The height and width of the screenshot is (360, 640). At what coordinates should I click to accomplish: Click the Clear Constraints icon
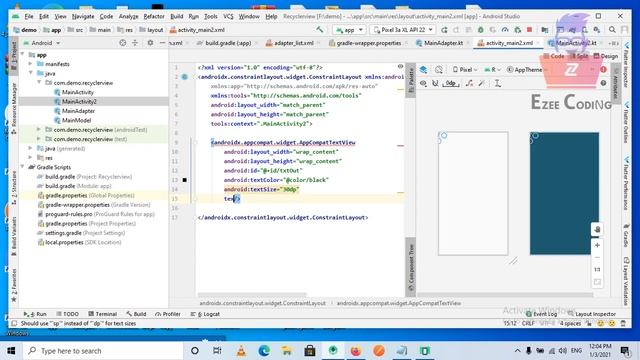click(x=469, y=83)
